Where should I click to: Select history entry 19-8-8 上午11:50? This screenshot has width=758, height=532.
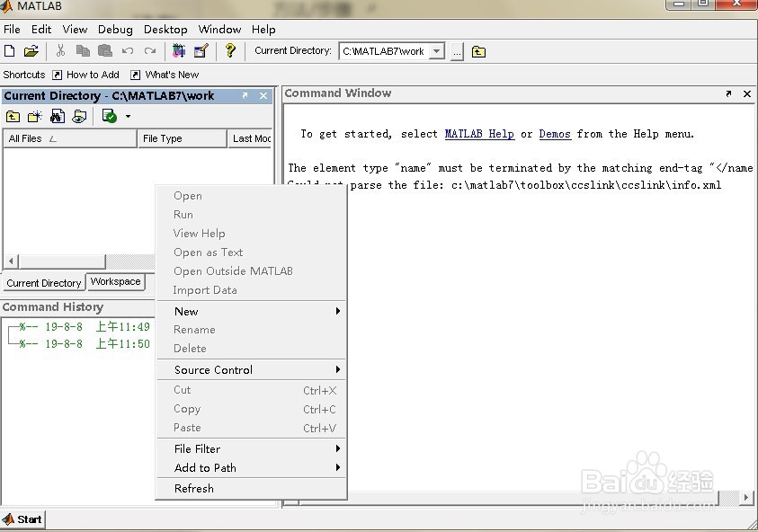(x=85, y=343)
